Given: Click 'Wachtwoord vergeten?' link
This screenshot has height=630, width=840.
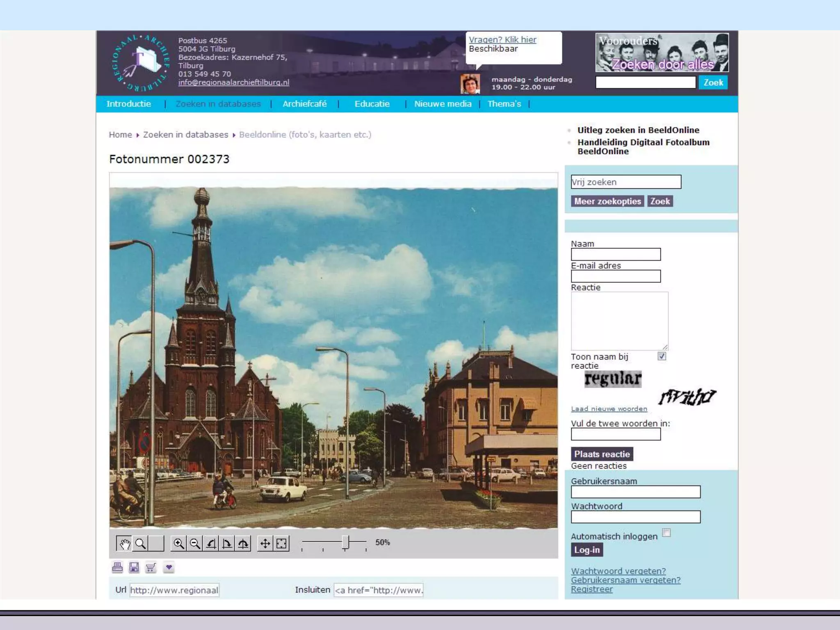Looking at the screenshot, I should click(x=618, y=571).
